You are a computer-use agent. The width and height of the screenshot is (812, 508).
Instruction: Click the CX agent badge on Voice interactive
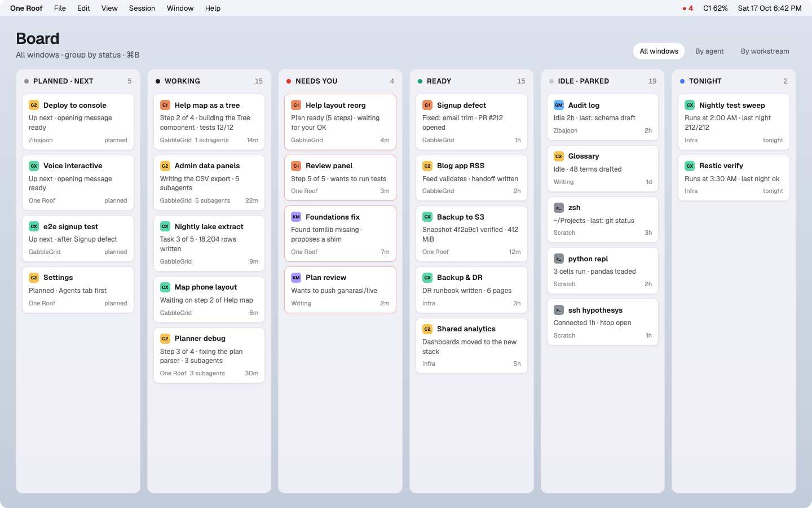click(34, 166)
